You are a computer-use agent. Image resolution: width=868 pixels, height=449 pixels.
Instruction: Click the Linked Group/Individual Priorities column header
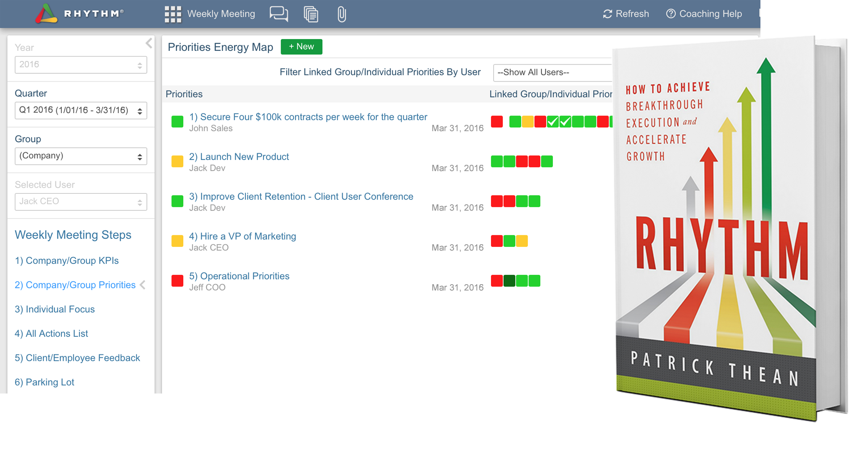[551, 94]
